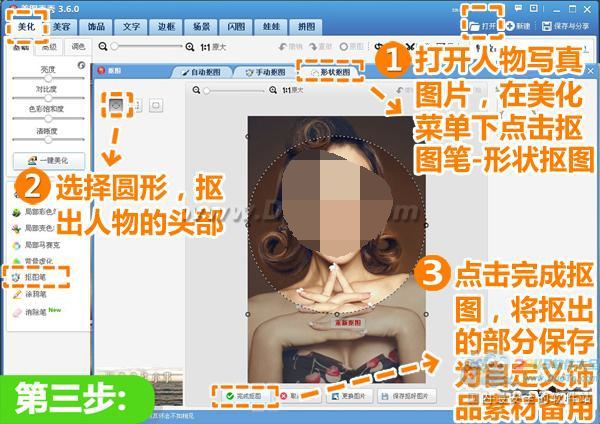The image size is (600, 424).
Task: Click 1:1 原大 in cutout dialog
Action: tap(293, 90)
